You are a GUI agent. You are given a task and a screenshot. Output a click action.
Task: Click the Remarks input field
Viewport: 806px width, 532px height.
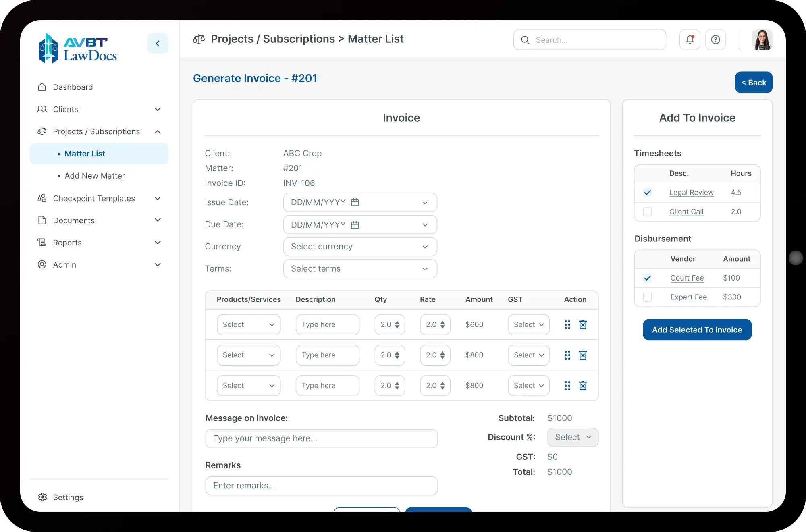click(x=321, y=486)
